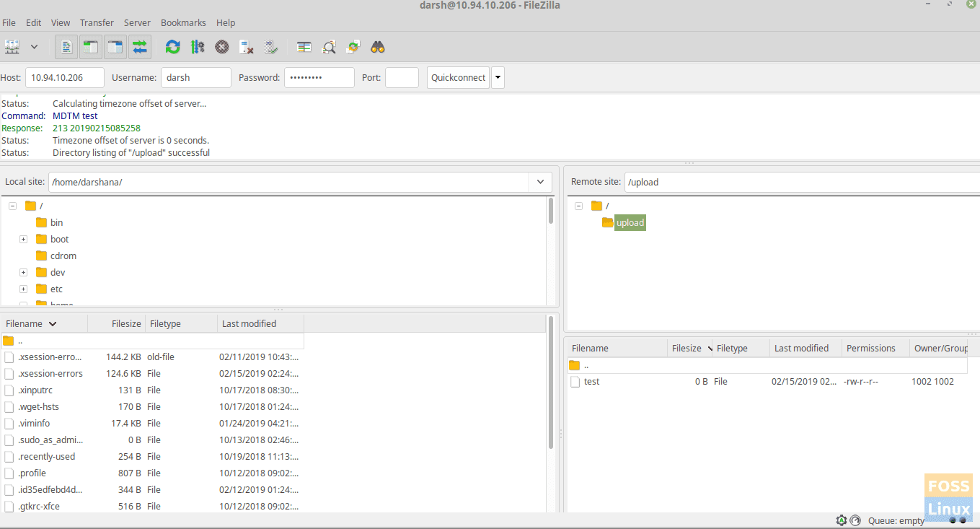Image resolution: width=980 pixels, height=529 pixels.
Task: Toggle local directory tree display icon
Action: tap(90, 47)
